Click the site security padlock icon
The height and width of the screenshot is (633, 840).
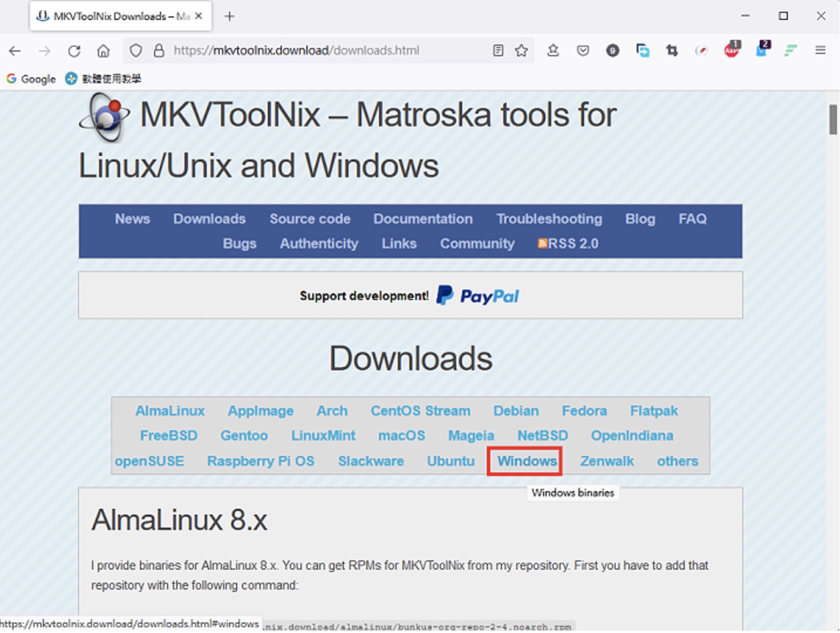[159, 51]
